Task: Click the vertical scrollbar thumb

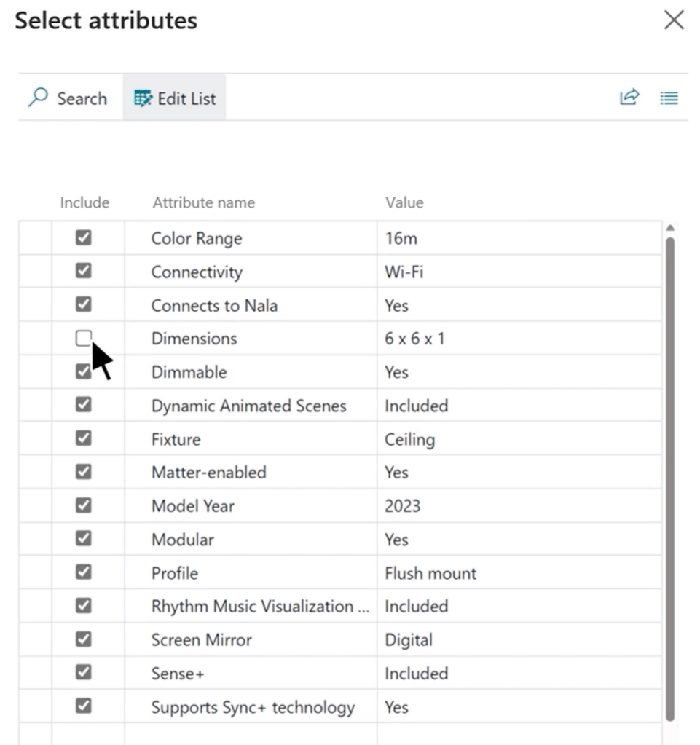Action: coord(670,473)
